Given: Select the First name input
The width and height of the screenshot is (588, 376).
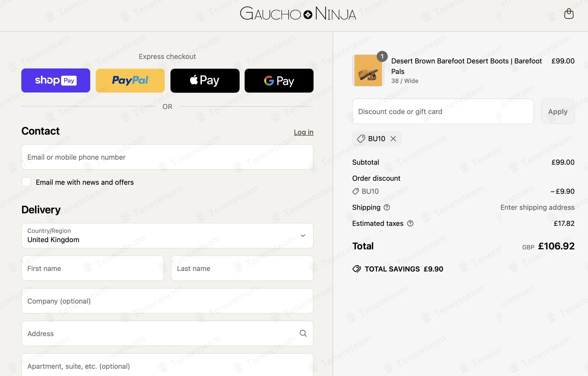Looking at the screenshot, I should (92, 268).
